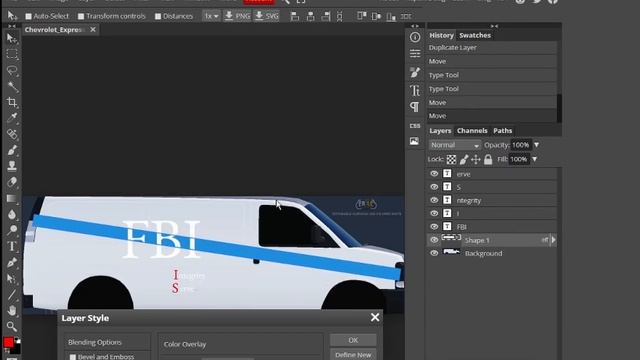The width and height of the screenshot is (640, 360).
Task: Select the Blur drop tool
Action: pyautogui.click(x=12, y=214)
